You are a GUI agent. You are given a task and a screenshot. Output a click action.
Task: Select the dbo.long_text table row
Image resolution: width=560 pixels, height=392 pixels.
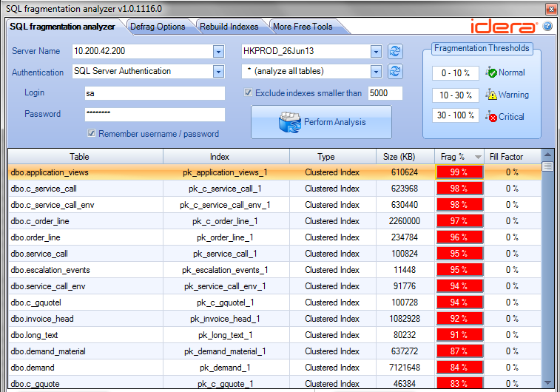coord(274,335)
